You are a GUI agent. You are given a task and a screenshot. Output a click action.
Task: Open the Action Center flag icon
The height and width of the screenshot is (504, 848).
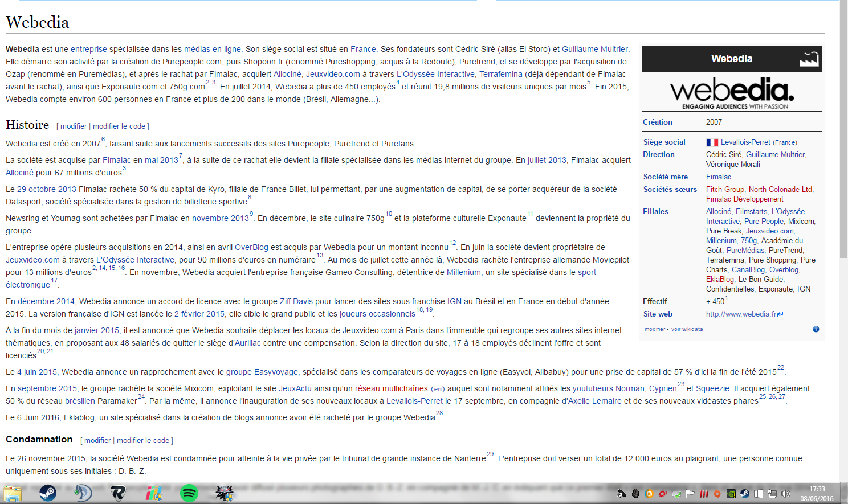(x=690, y=494)
